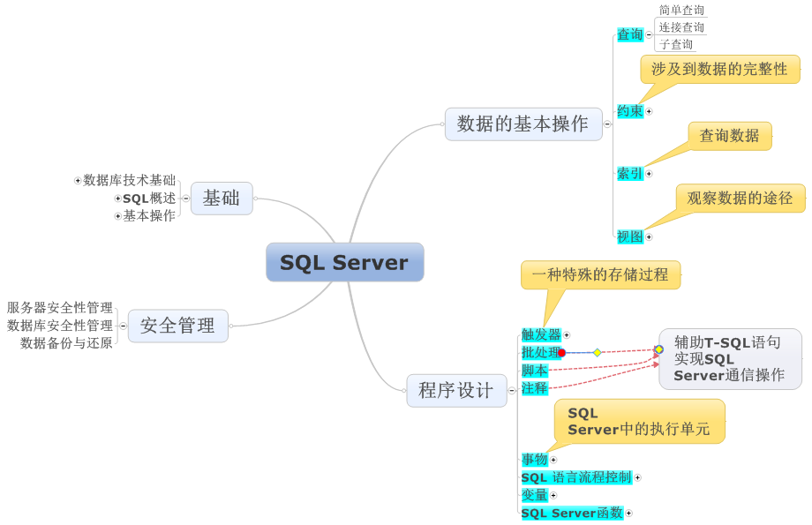Expand the 基本操作 subtopic
This screenshot has width=812, height=525.
(x=117, y=216)
